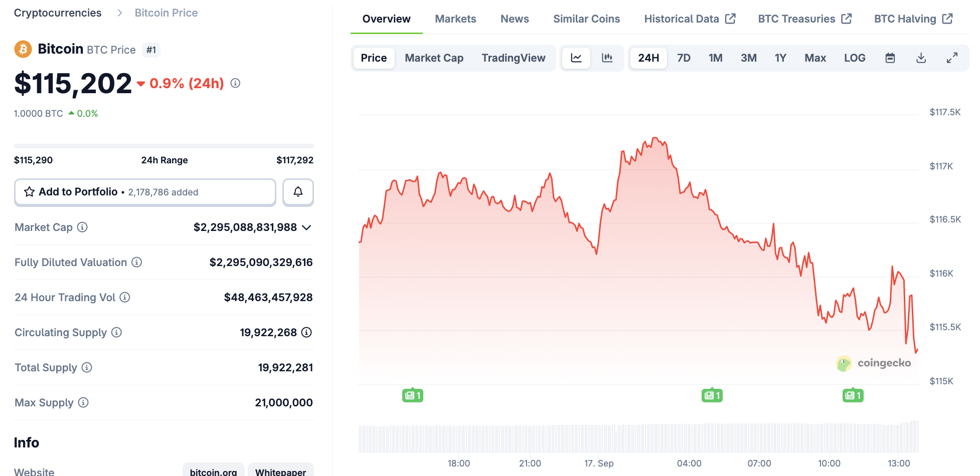
Task: Open the Markets tab
Action: pyautogui.click(x=455, y=19)
